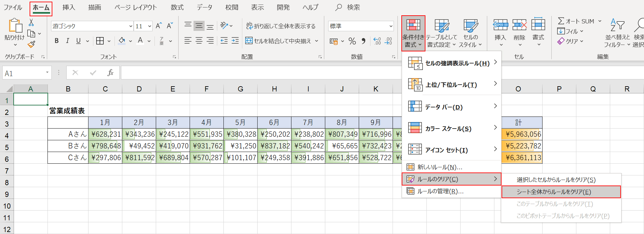
Task: Toggle italic formatting
Action: [67, 41]
